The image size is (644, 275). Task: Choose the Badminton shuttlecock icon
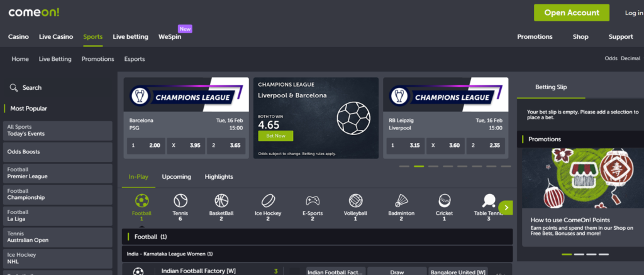point(401,202)
